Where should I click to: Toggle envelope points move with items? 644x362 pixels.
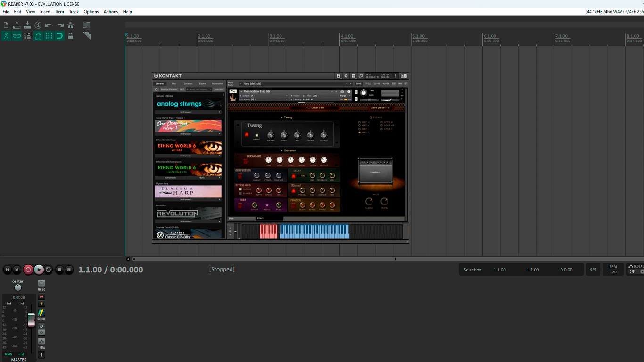click(38, 36)
